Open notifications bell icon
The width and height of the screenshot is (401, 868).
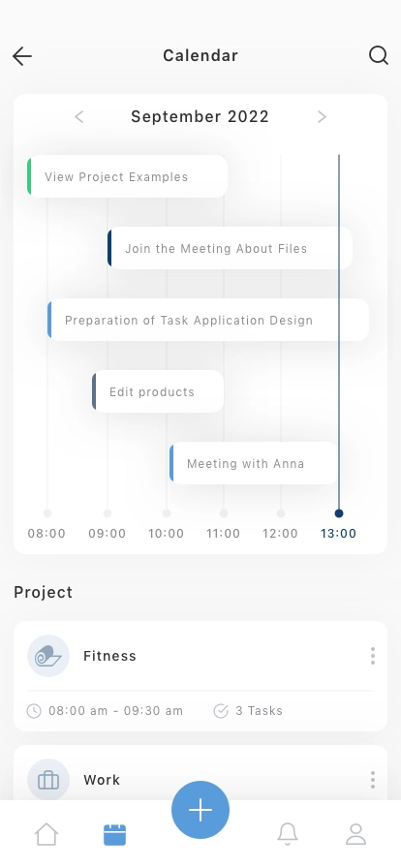pyautogui.click(x=288, y=834)
